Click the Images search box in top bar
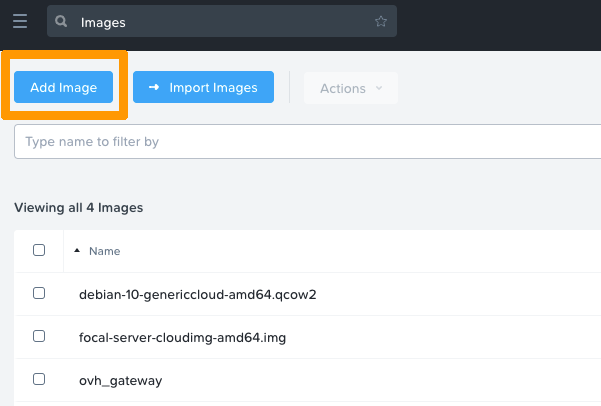 point(220,21)
